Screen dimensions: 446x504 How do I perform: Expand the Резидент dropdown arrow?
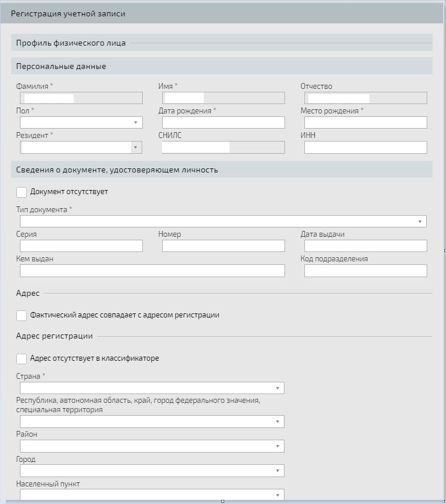tap(135, 147)
